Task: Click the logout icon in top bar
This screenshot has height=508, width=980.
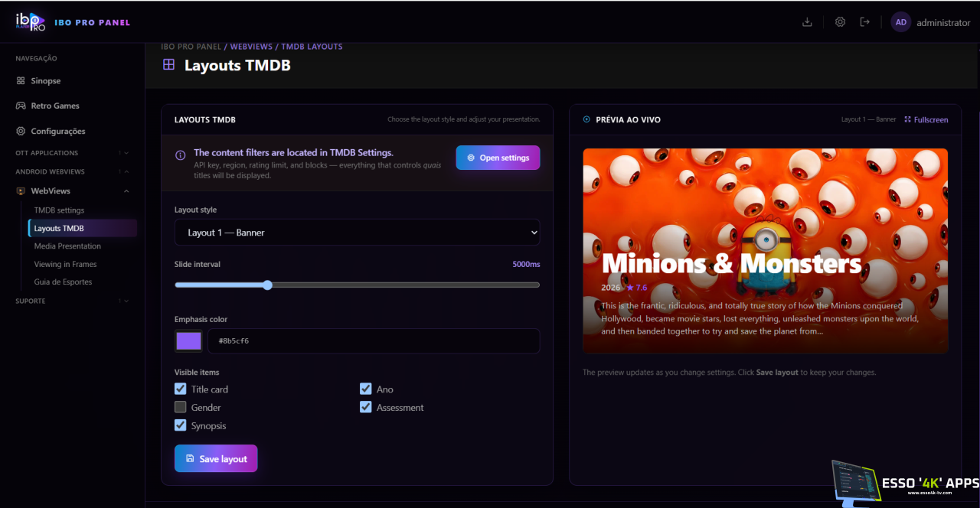Action: (x=865, y=22)
